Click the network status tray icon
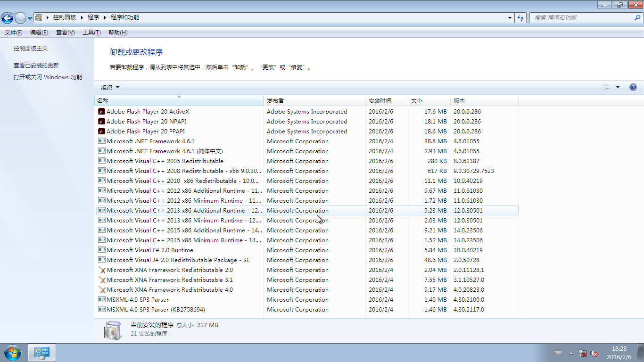The image size is (644, 362). tap(583, 353)
